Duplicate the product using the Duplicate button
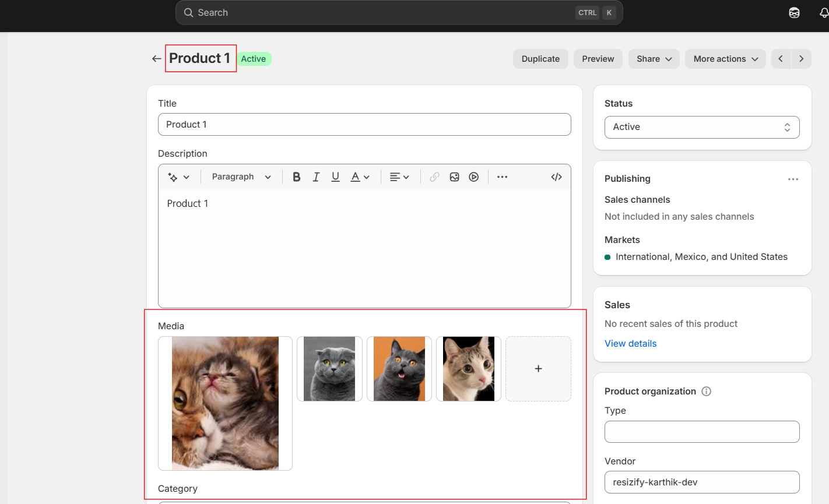The height and width of the screenshot is (504, 829). [540, 58]
